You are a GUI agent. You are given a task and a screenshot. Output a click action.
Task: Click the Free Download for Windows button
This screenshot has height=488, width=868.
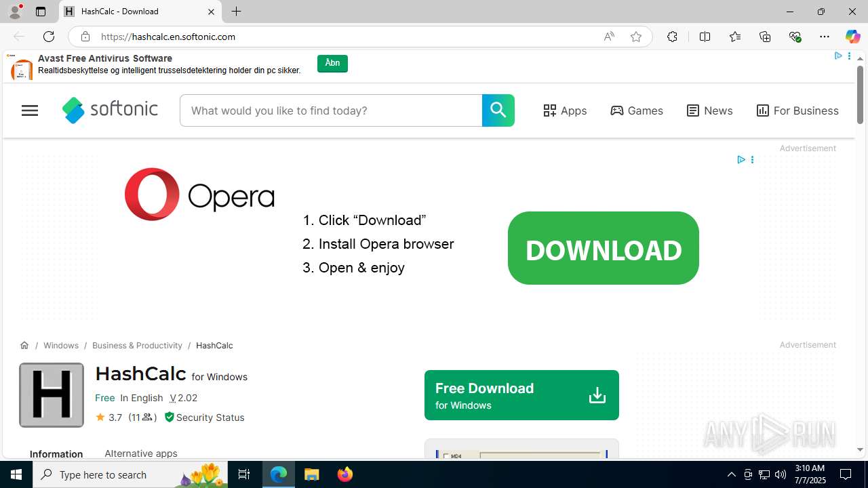[521, 395]
